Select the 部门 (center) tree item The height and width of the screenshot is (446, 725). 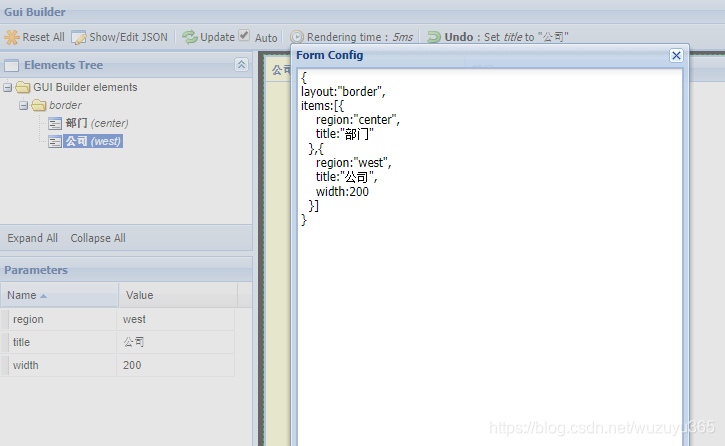[97, 123]
